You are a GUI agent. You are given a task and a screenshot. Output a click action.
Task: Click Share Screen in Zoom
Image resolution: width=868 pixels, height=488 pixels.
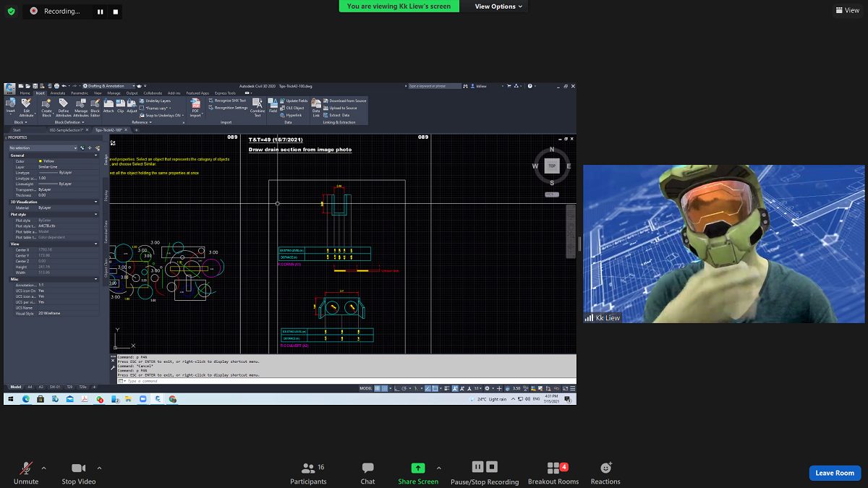coord(418,473)
